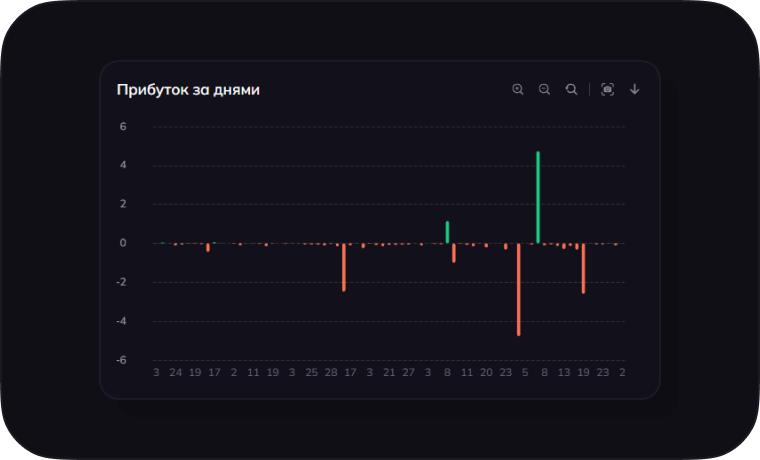Select the short green bar near 1
The image size is (760, 460).
click(447, 232)
